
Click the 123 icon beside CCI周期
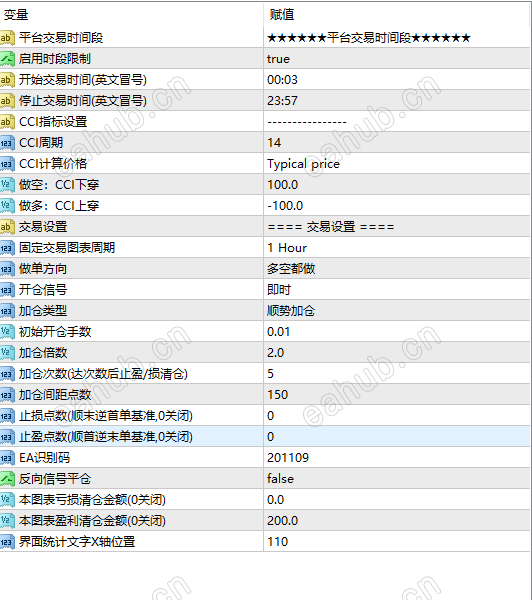7,143
